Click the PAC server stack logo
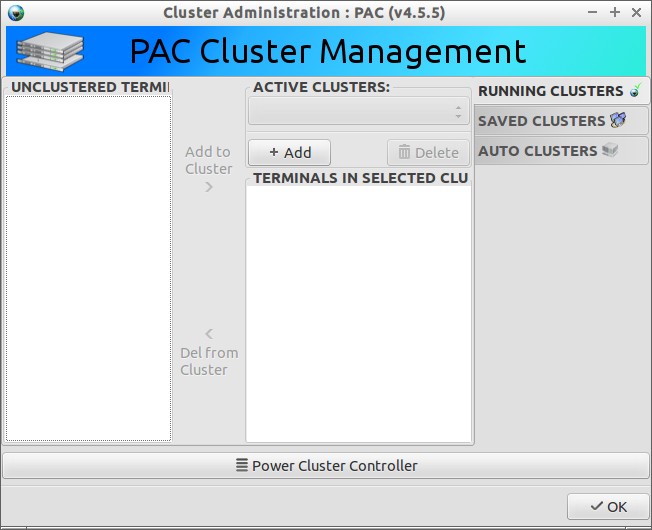 [x=50, y=52]
